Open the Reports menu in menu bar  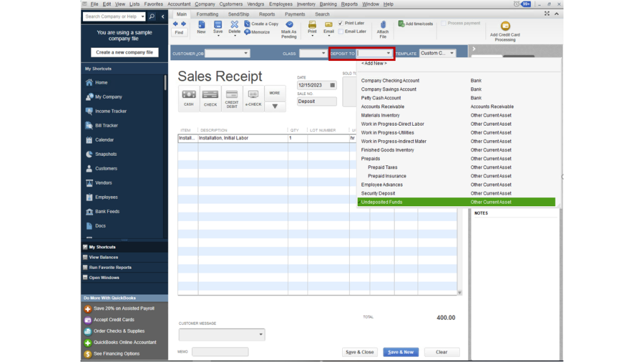(349, 4)
